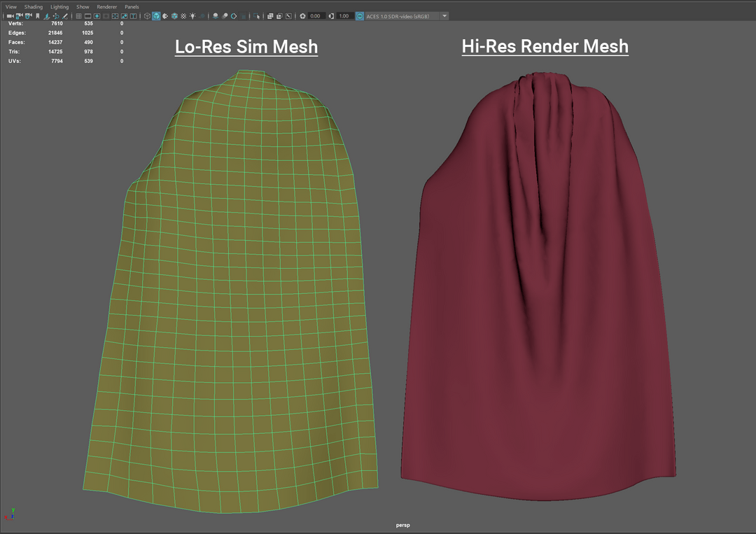Screen dimensions: 756x534
Task: Open the Renderer menu
Action: coord(106,6)
